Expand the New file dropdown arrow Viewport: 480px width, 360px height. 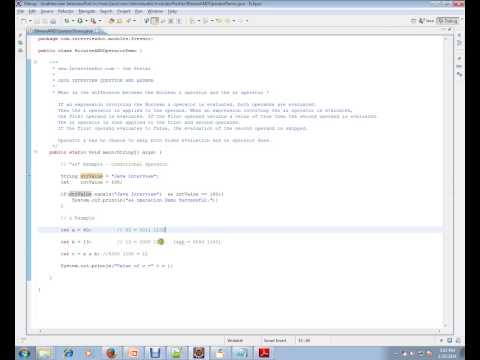30,21
